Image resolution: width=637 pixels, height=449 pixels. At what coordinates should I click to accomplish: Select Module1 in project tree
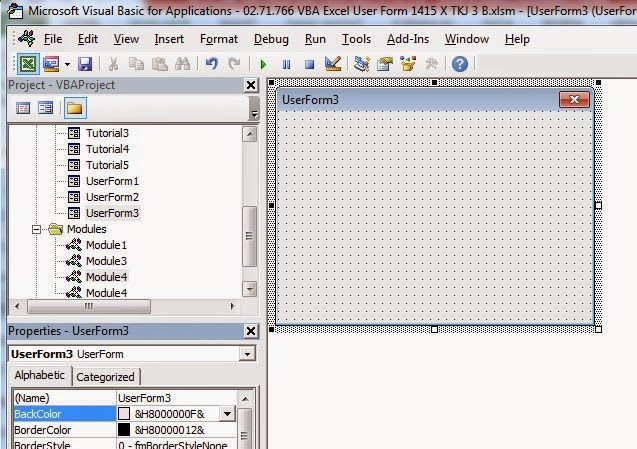click(106, 245)
